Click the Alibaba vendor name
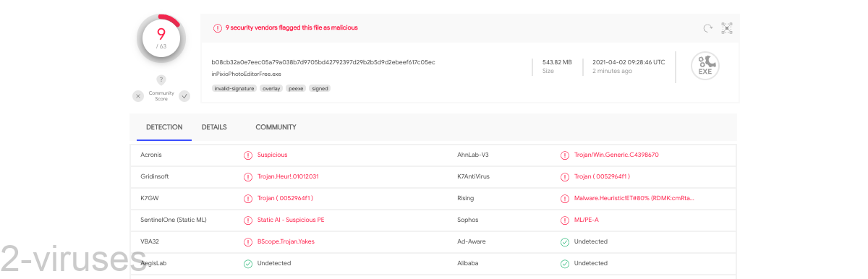This screenshot has height=279, width=868. click(x=468, y=263)
